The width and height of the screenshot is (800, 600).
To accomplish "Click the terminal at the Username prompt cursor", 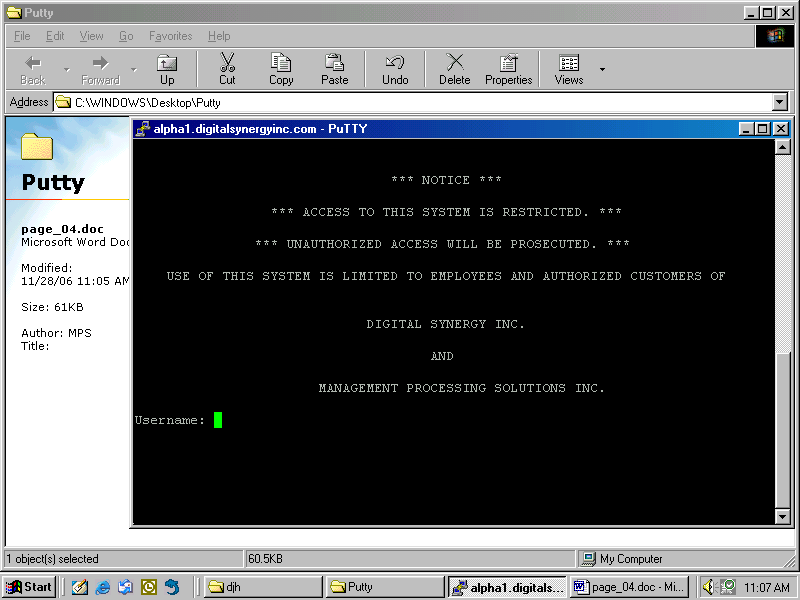I will [x=218, y=420].
